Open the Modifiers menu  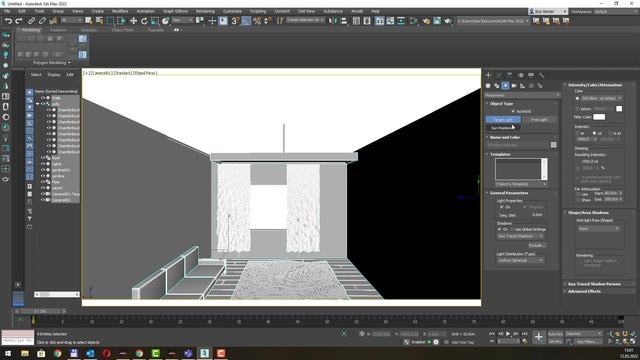click(x=120, y=11)
